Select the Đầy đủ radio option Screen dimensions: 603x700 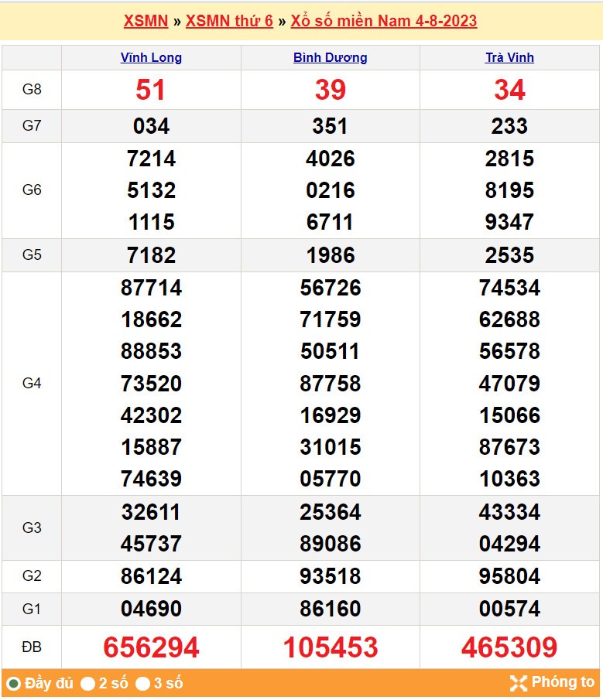14,684
